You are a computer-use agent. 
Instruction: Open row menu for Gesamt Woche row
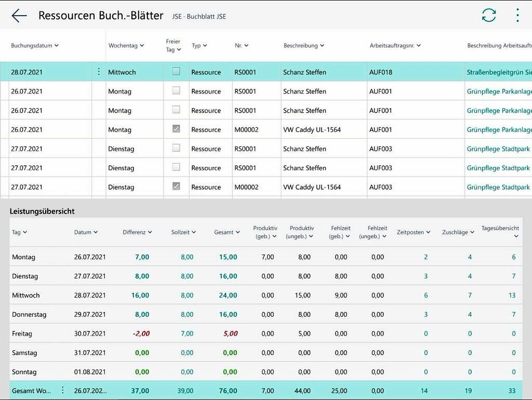[x=63, y=390]
